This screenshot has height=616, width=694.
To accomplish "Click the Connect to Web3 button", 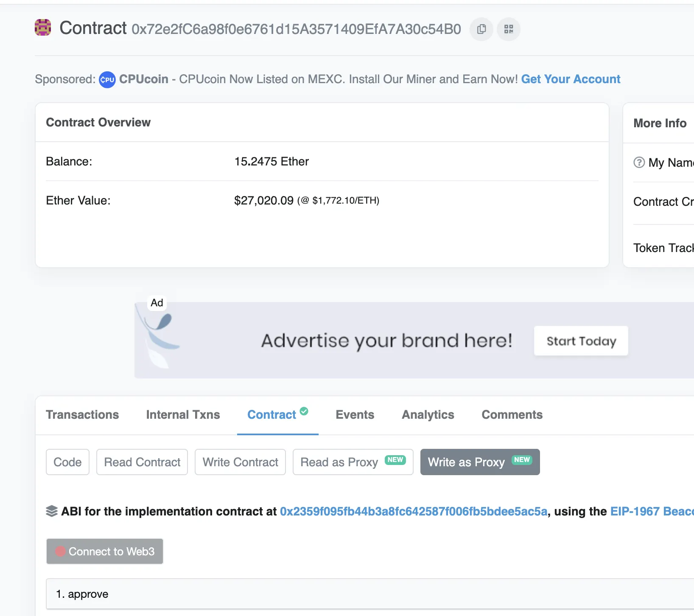I will coord(105,551).
